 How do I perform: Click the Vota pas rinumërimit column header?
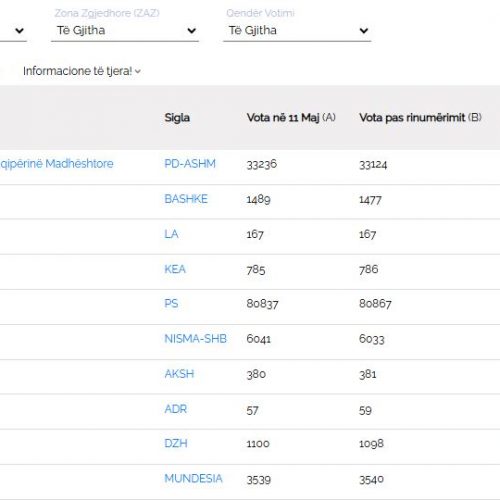[420, 118]
